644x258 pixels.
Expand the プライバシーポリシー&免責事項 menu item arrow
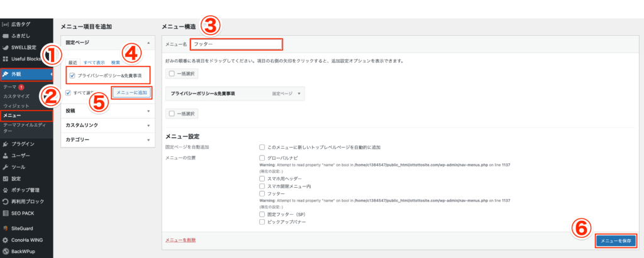tap(299, 94)
